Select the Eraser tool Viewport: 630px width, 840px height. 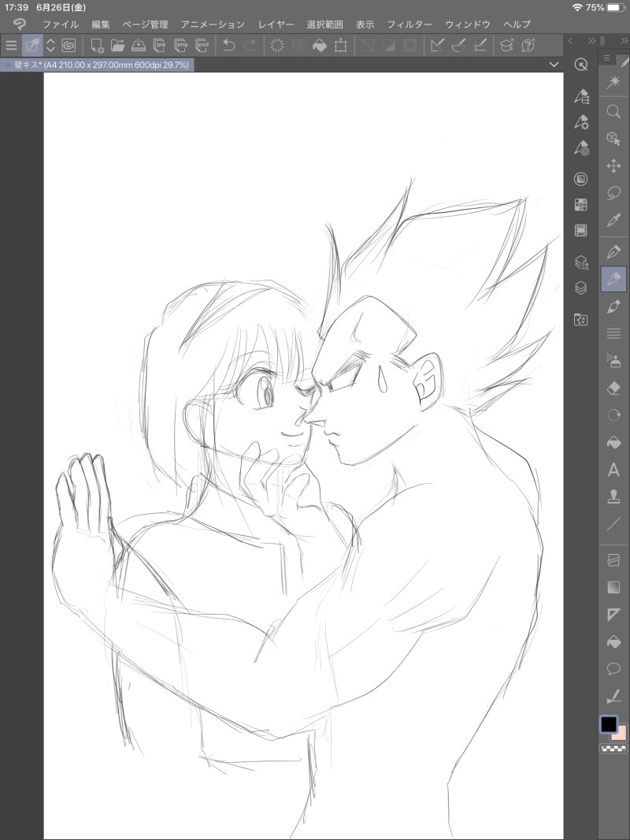coord(613,388)
